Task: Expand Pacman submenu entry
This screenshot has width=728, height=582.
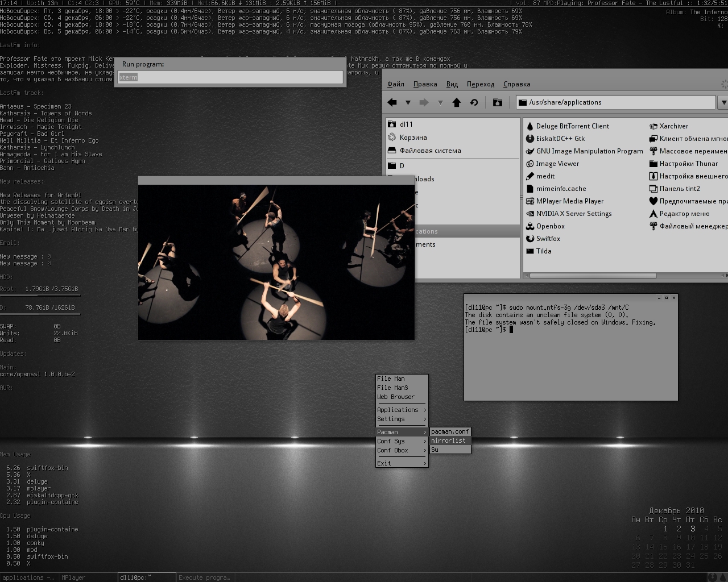Action: click(x=402, y=432)
